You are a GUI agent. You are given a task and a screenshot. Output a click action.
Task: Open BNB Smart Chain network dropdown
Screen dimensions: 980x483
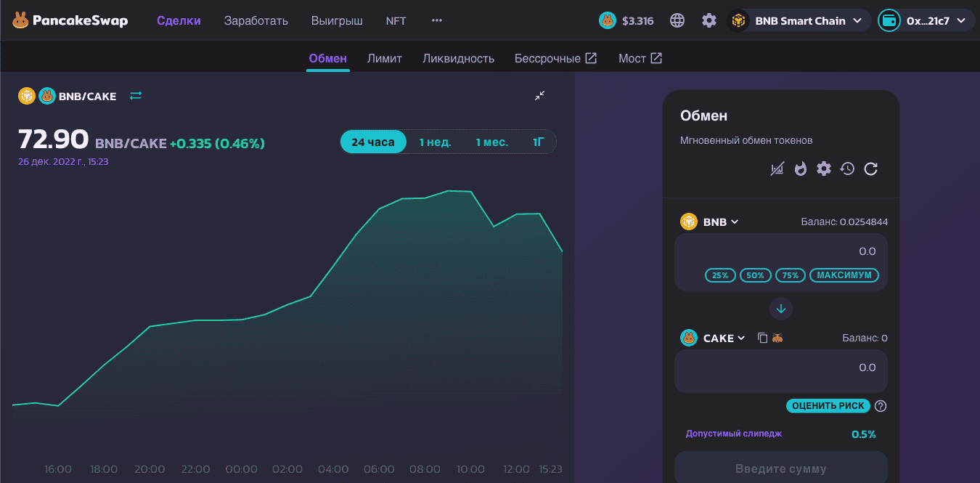point(799,20)
